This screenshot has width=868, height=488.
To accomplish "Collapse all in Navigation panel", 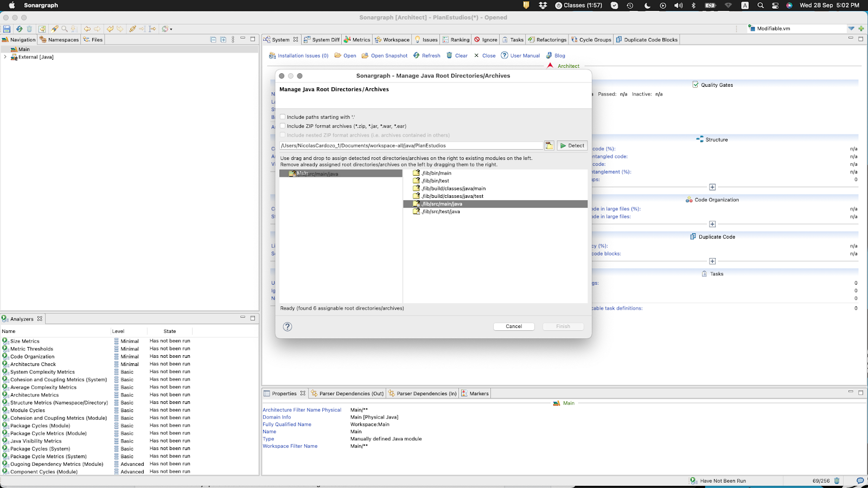I will point(213,40).
